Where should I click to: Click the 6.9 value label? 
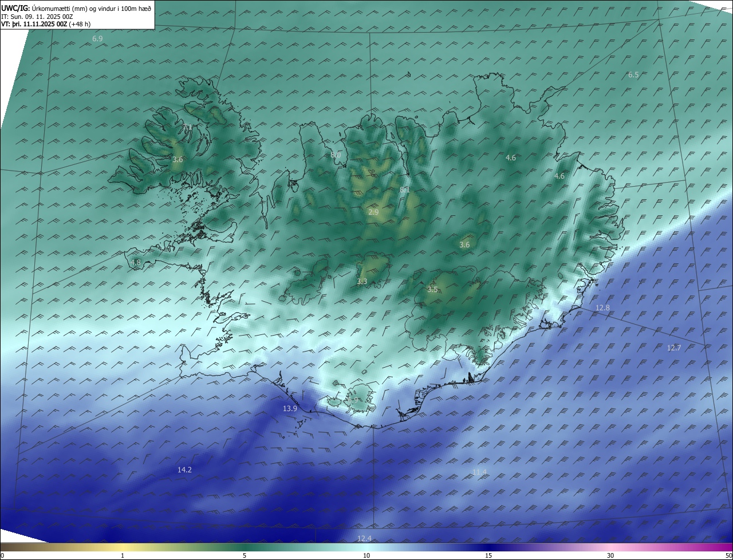pyautogui.click(x=97, y=39)
